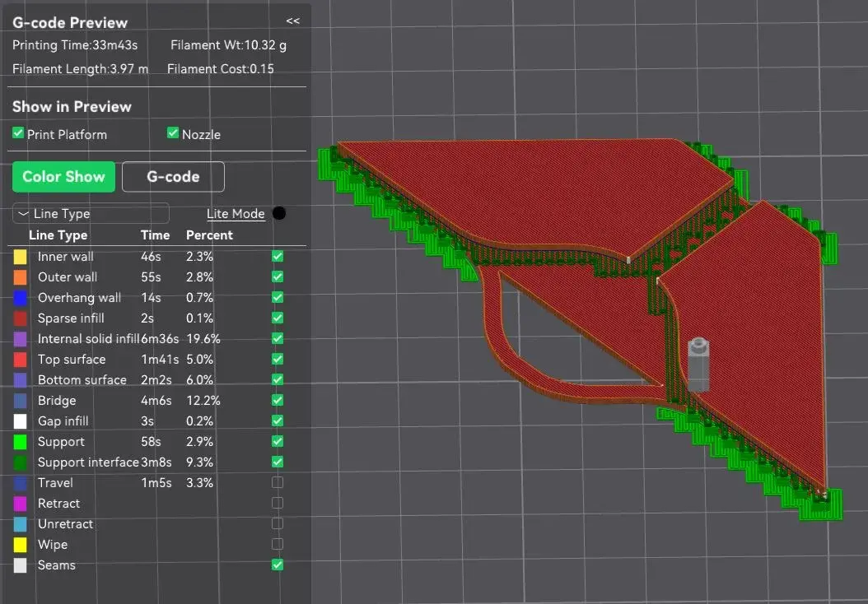Enable Travel line visibility

point(278,482)
